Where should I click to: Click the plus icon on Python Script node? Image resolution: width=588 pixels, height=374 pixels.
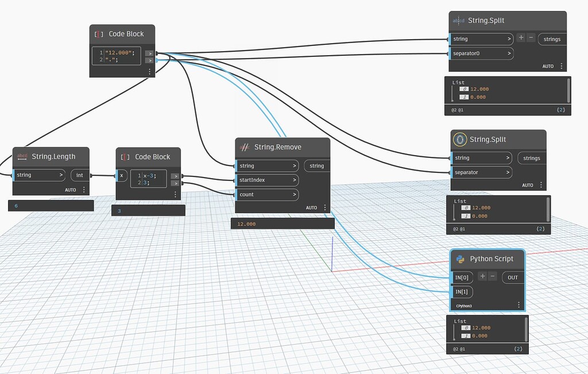click(482, 276)
